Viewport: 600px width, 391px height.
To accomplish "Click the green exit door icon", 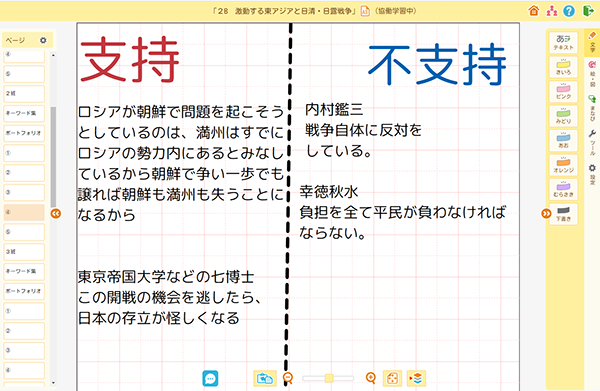I will [588, 11].
